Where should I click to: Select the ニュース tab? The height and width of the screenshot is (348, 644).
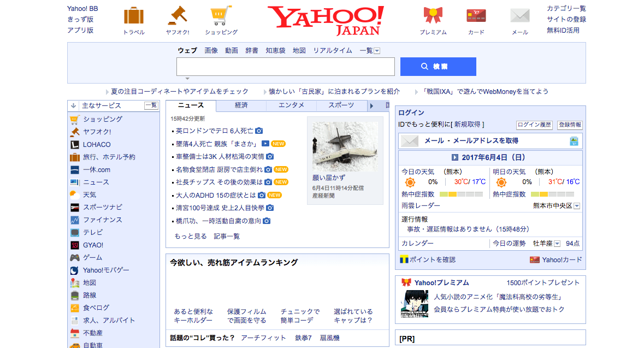[x=191, y=105]
